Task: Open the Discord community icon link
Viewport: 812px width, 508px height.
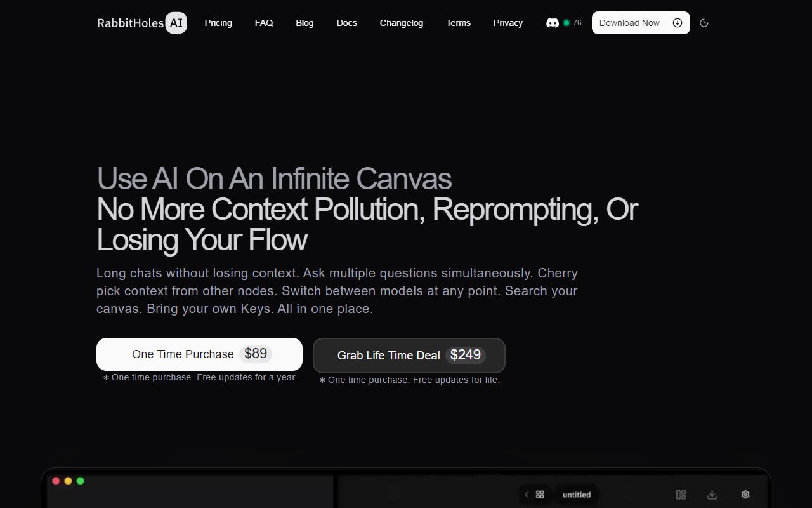Action: pos(553,23)
